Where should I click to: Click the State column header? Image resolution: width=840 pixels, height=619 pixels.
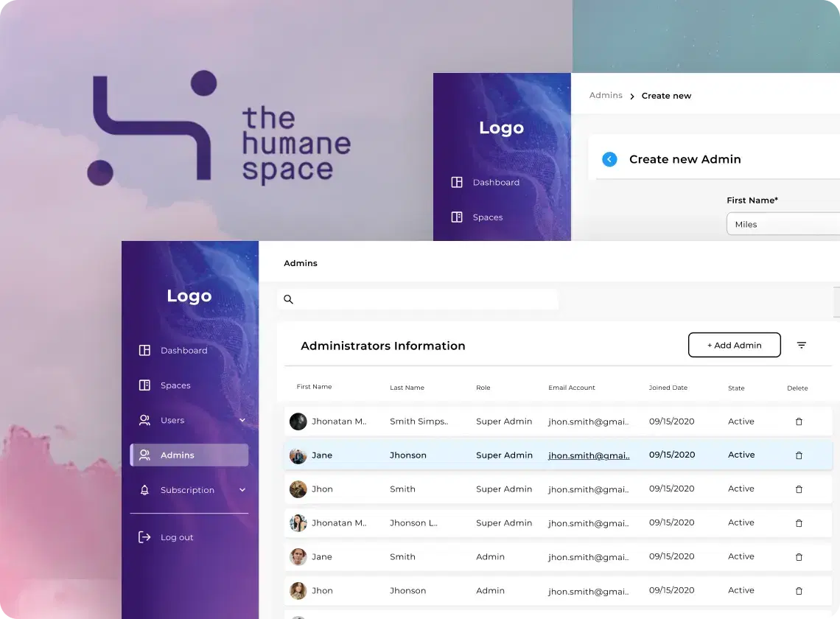(x=736, y=388)
